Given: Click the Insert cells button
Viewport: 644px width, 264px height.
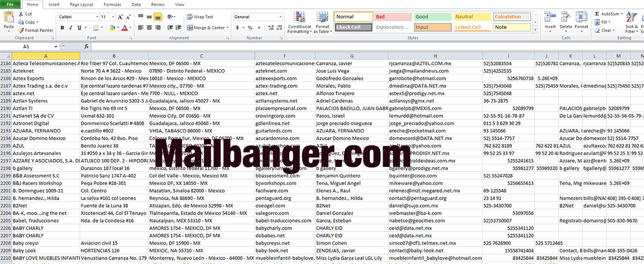Looking at the screenshot, I should click(550, 21).
